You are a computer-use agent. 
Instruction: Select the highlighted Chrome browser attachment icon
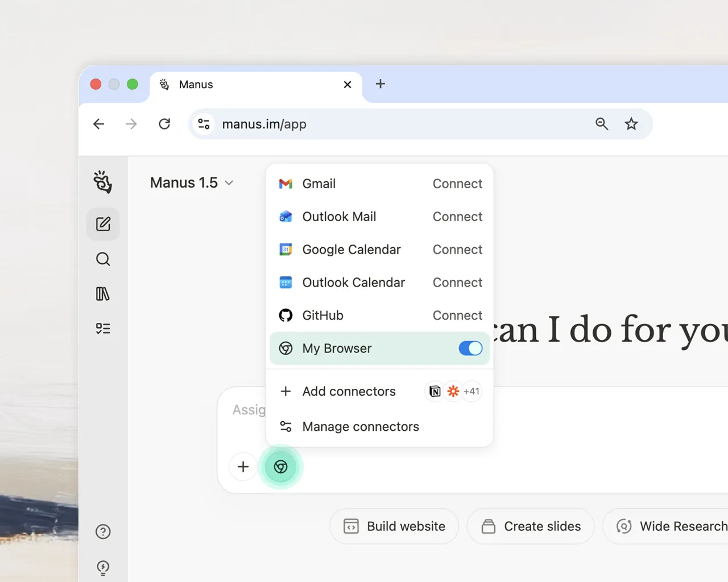281,467
